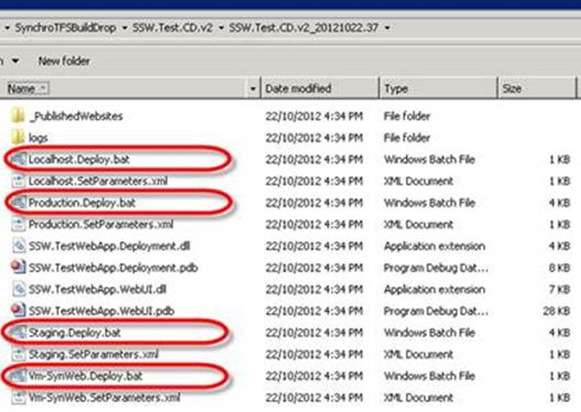The width and height of the screenshot is (581, 412).
Task: Sort by Date modified column header
Action: pyautogui.click(x=320, y=89)
